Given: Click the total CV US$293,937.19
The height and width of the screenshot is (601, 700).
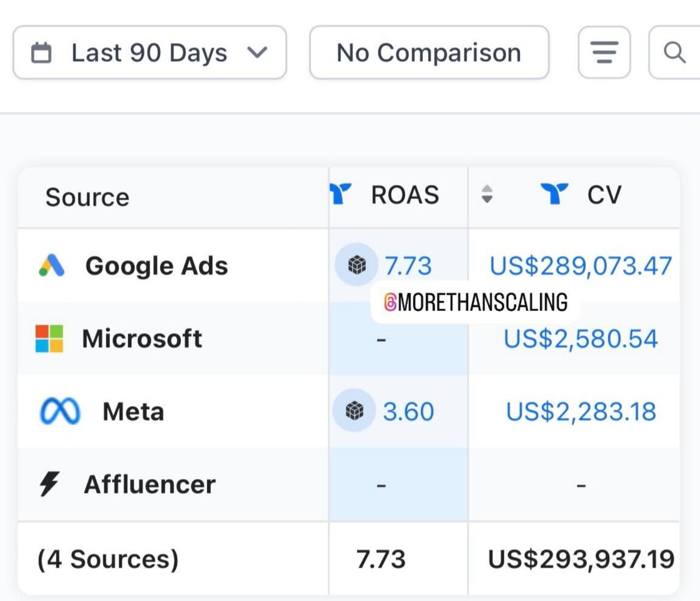Looking at the screenshot, I should click(581, 559).
